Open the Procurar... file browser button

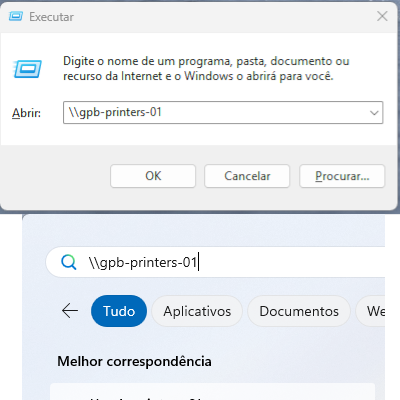tap(342, 176)
